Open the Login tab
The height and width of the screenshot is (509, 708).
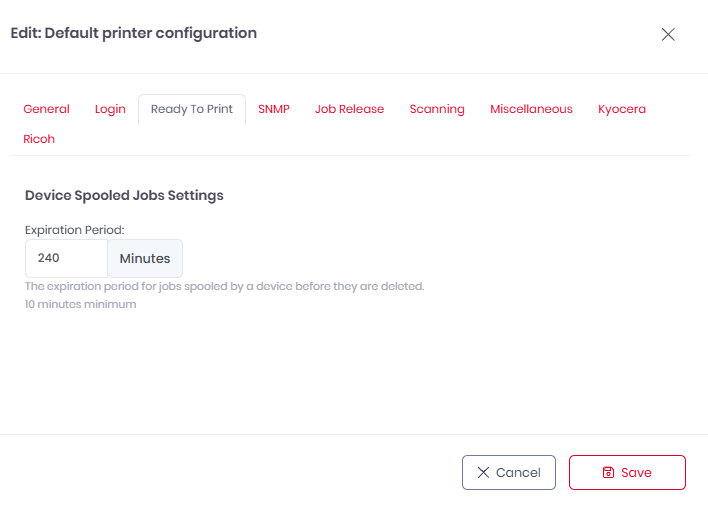click(x=110, y=109)
